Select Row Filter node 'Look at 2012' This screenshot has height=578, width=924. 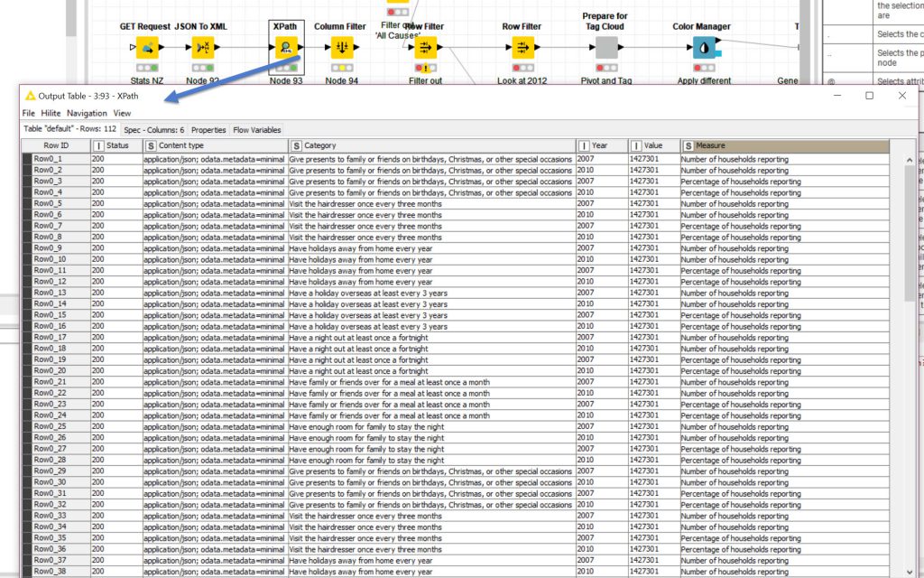coord(523,48)
